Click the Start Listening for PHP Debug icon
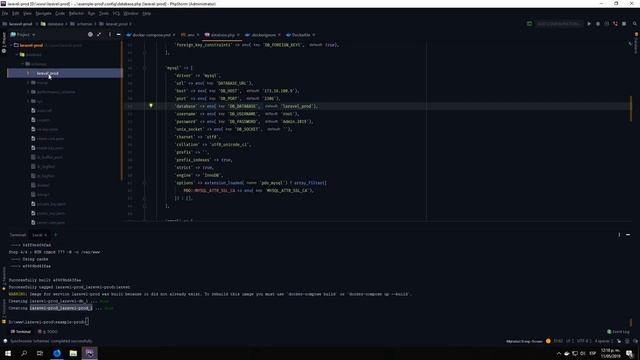Image resolution: width=640 pixels, height=360 pixels. pos(616,24)
